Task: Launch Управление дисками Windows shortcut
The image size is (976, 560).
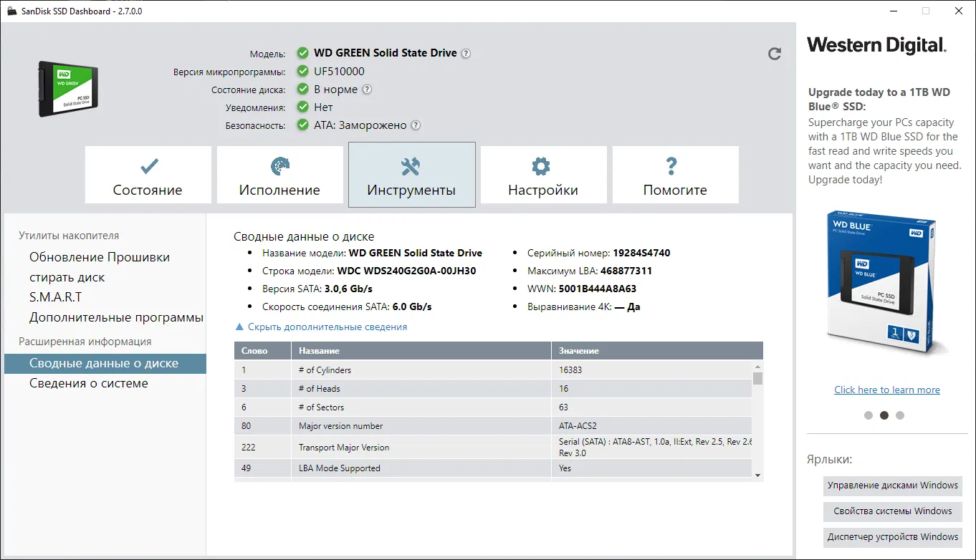Action: [x=893, y=486]
